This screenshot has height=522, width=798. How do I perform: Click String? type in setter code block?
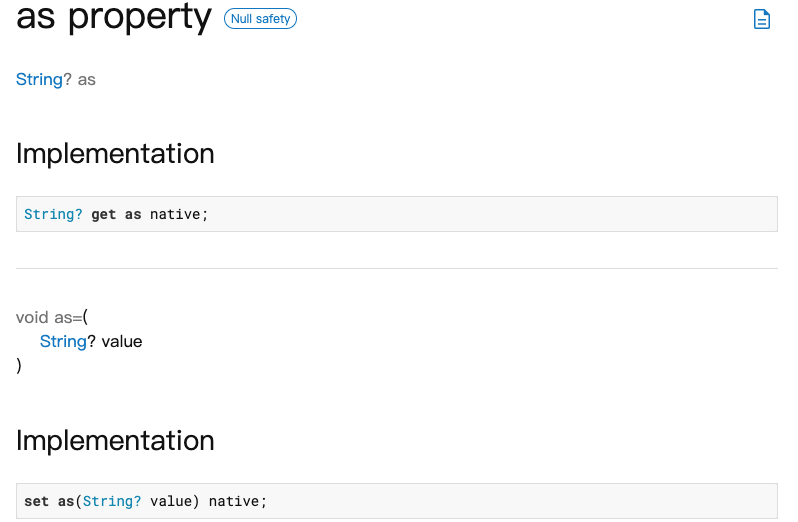(x=112, y=501)
